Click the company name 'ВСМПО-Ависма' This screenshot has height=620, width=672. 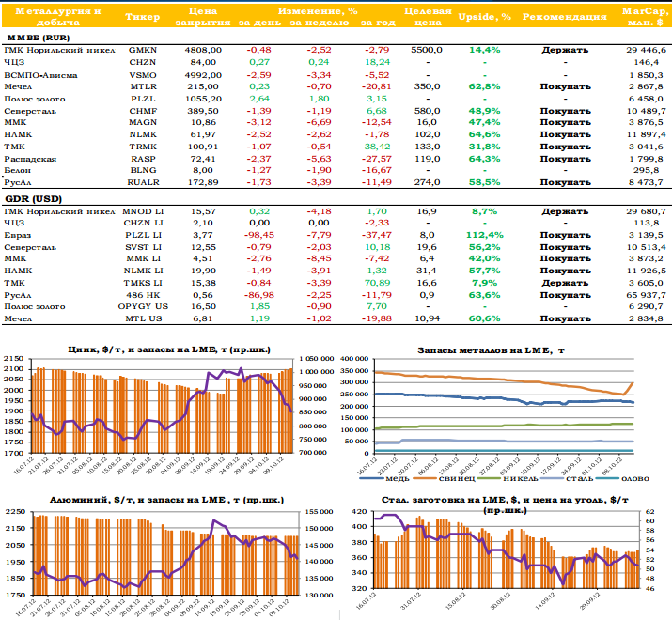point(40,75)
